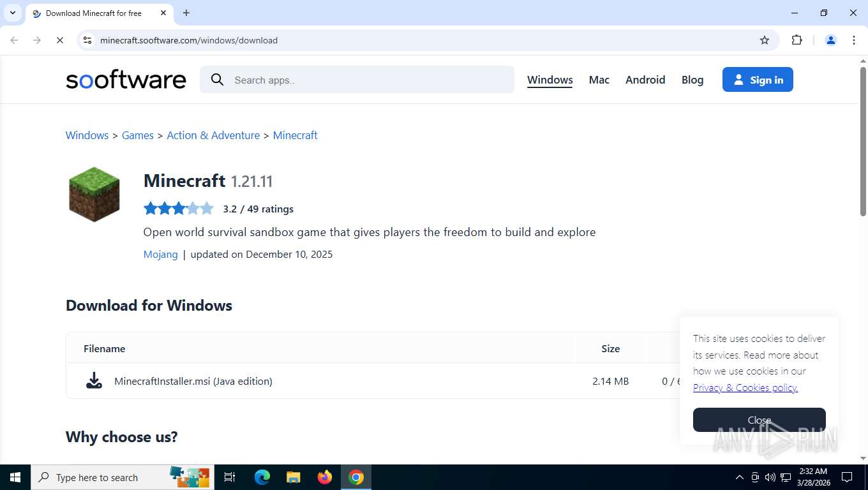868x490 pixels.
Task: Select the Android navigation tab
Action: [x=645, y=80]
